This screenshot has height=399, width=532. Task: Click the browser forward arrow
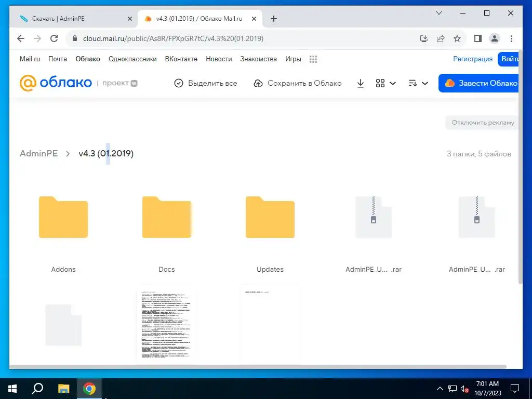(37, 38)
